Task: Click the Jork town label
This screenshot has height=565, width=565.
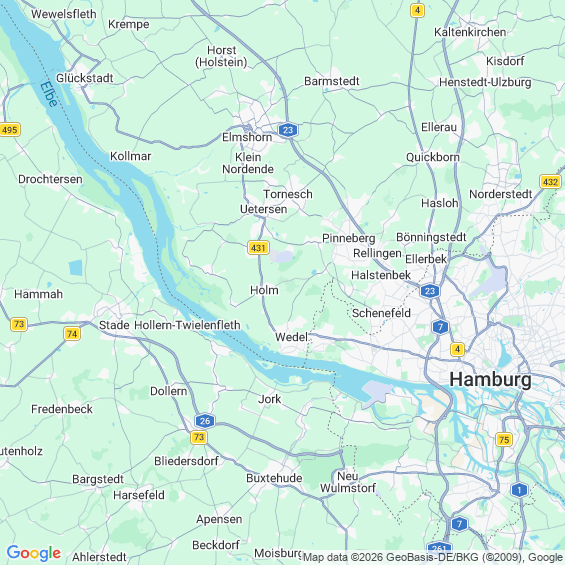Action: [x=270, y=399]
